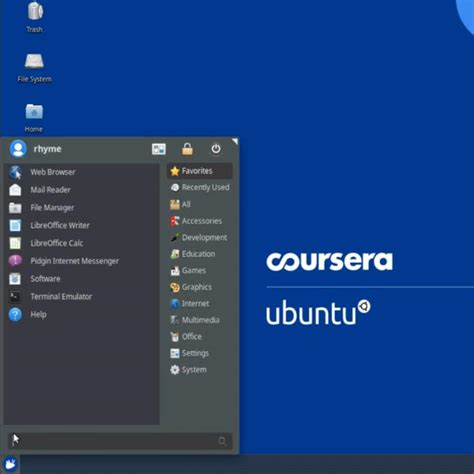Open Help from favorites list
474x474 pixels.
click(82, 314)
